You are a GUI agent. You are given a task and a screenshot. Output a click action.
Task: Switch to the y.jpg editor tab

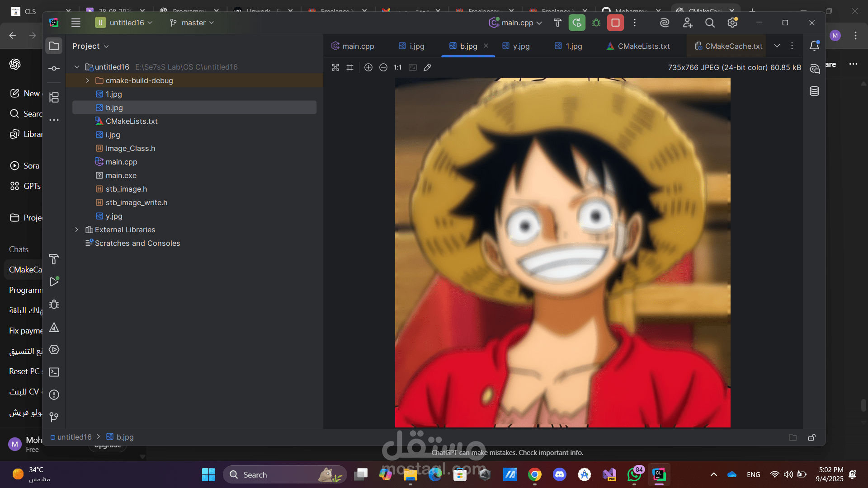point(516,46)
